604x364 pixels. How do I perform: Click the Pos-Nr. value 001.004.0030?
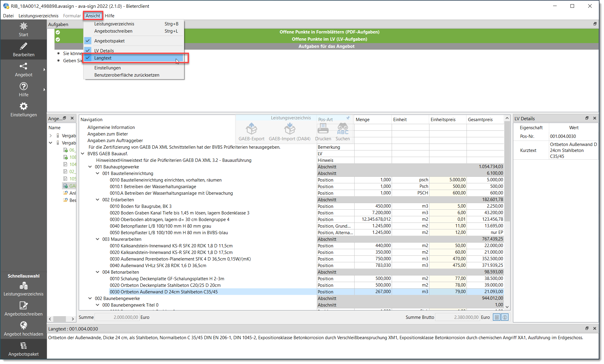pyautogui.click(x=563, y=136)
